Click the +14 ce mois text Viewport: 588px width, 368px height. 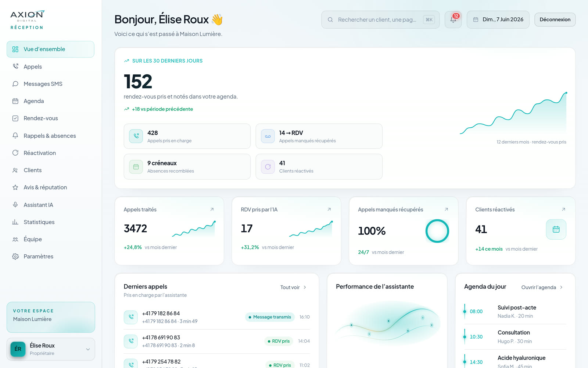pyautogui.click(x=489, y=249)
